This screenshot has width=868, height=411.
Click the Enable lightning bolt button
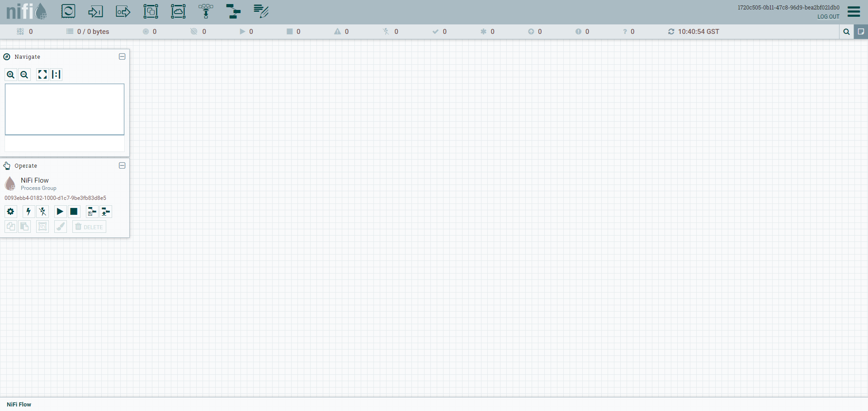coord(29,212)
